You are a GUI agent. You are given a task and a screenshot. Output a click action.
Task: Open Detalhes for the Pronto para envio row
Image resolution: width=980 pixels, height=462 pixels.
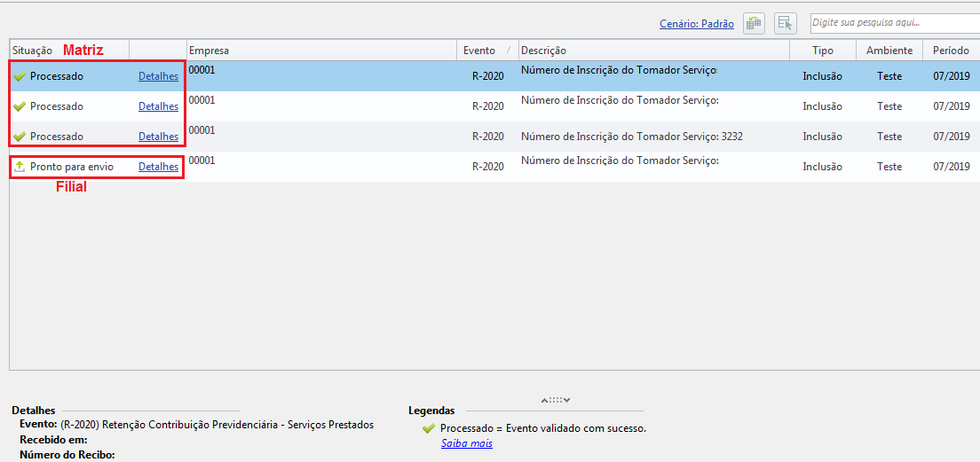coord(158,167)
